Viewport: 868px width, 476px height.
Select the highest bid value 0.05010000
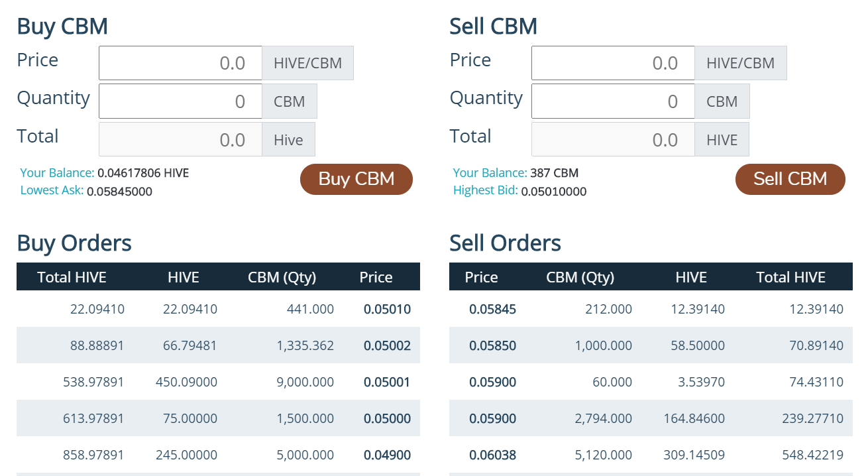click(x=554, y=192)
